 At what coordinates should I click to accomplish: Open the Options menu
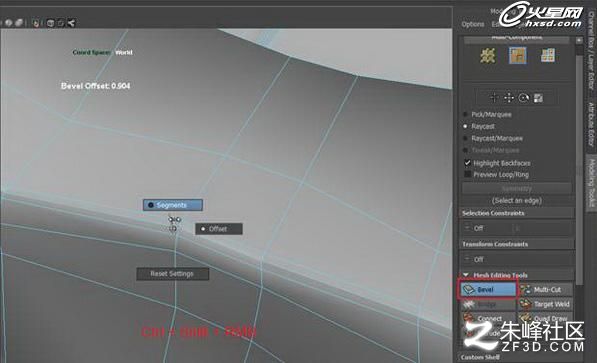(x=473, y=24)
